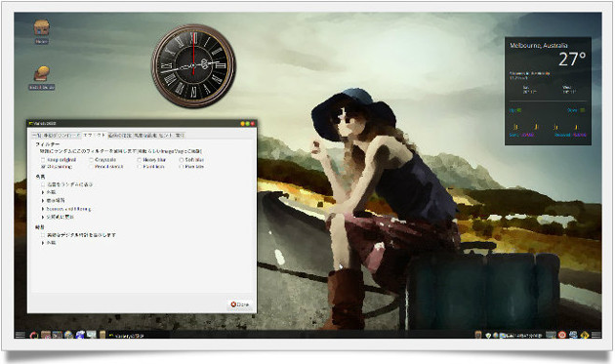The height and width of the screenshot is (364, 615).
Task: Click the Melbourne weather widget
Action: pyautogui.click(x=548, y=91)
